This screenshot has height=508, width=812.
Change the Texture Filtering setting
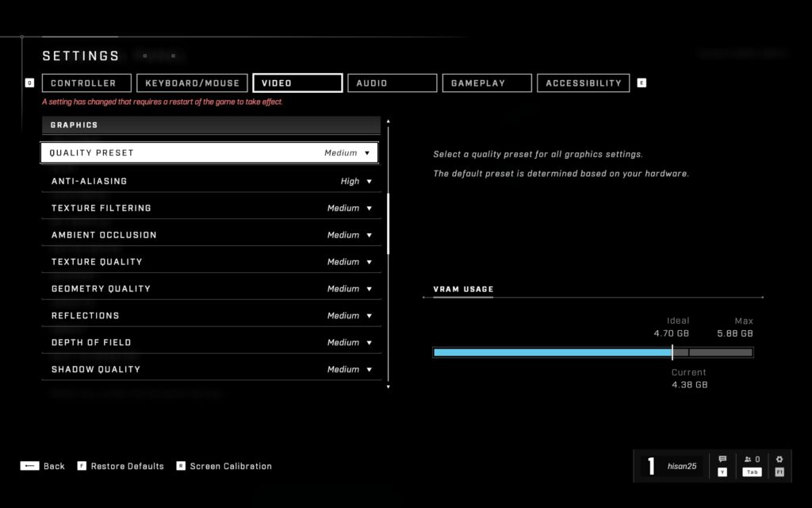click(x=211, y=208)
